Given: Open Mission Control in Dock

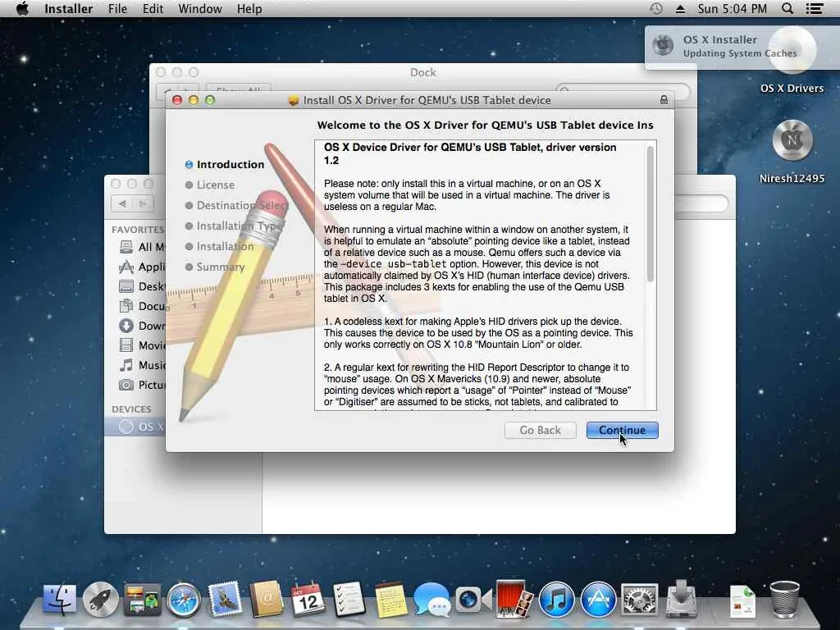Looking at the screenshot, I should [x=142, y=598].
